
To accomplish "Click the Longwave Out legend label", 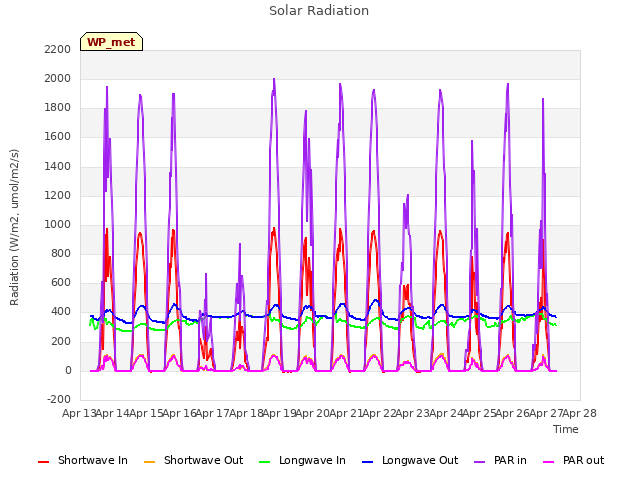I will pos(420,460).
